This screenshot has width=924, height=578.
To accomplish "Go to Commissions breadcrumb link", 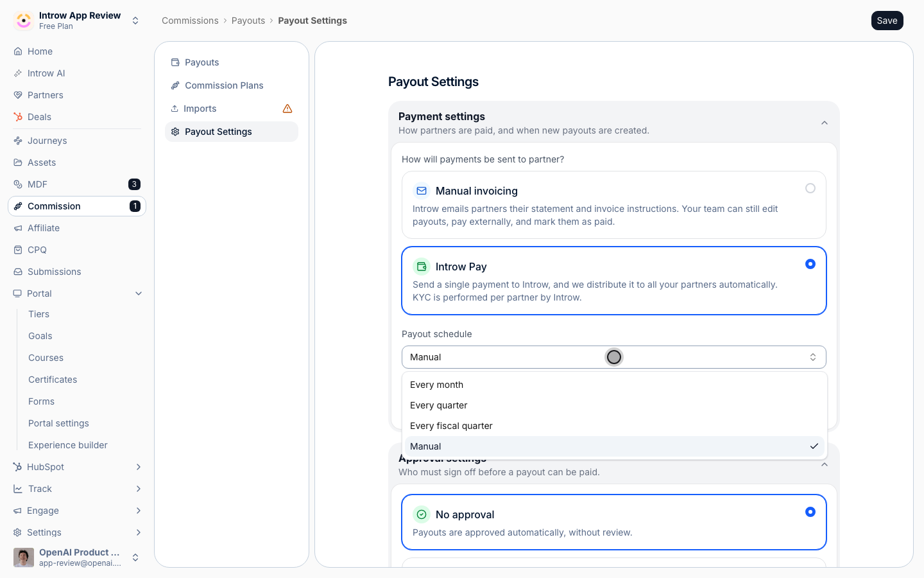I will point(190,21).
